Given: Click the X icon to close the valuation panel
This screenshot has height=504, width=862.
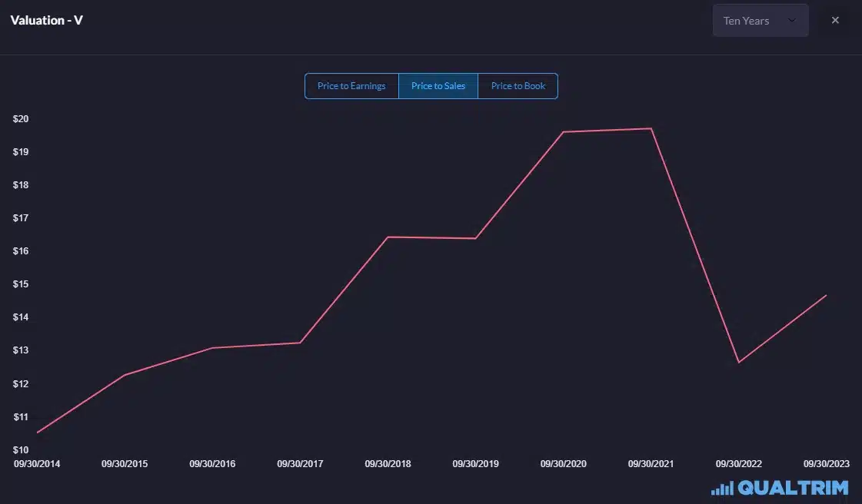Looking at the screenshot, I should coord(835,20).
